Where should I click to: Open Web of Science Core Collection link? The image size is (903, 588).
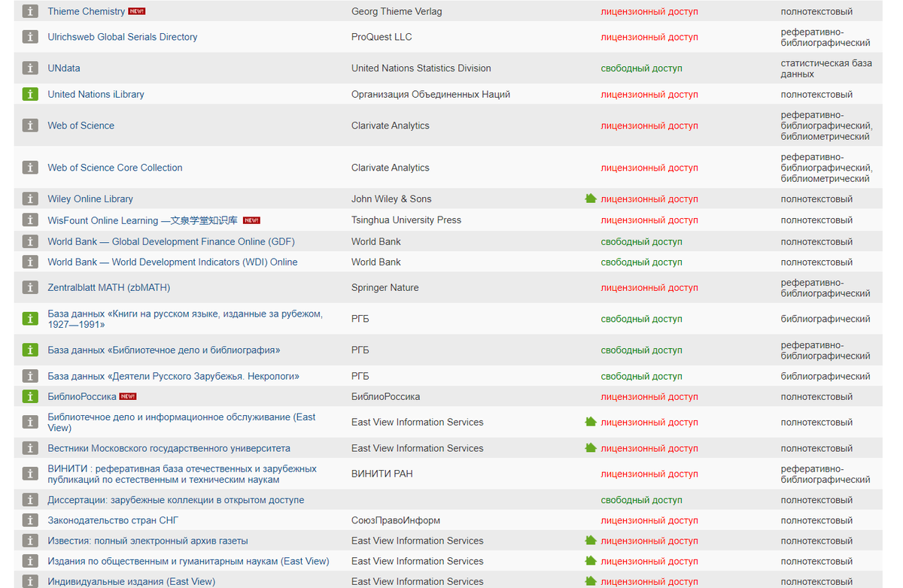pyautogui.click(x=115, y=168)
